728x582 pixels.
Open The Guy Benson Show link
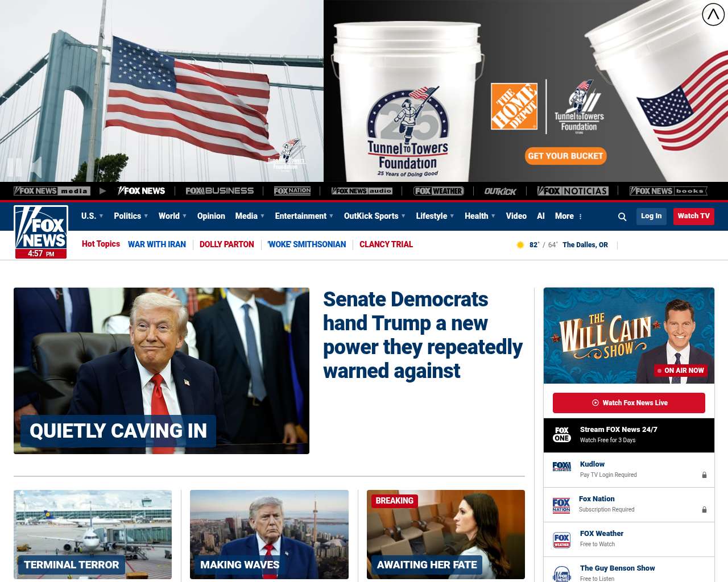tap(618, 568)
